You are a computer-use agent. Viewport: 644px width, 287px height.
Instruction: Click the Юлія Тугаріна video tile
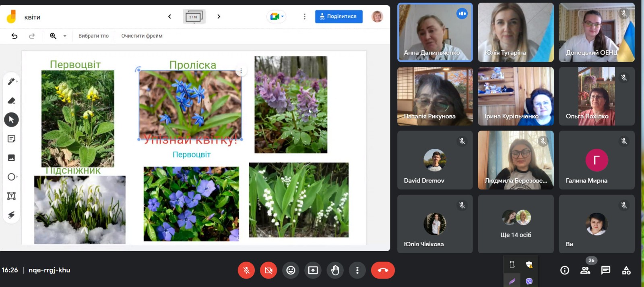point(516,32)
